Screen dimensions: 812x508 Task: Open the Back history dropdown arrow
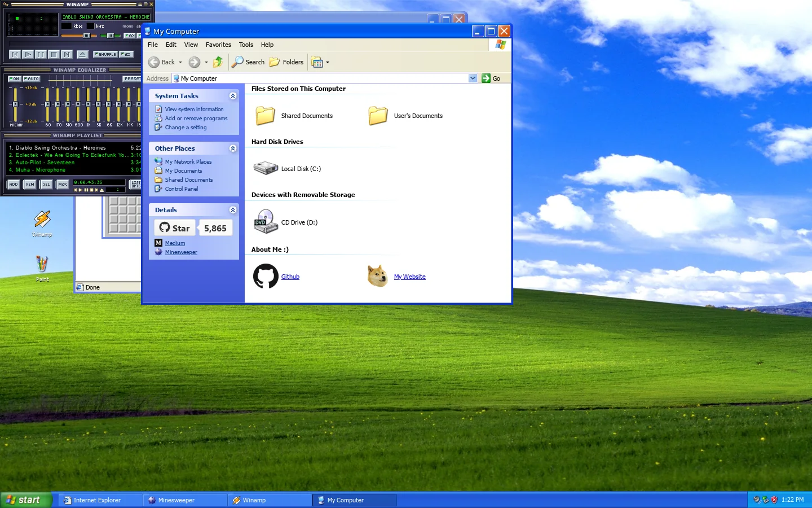(180, 62)
